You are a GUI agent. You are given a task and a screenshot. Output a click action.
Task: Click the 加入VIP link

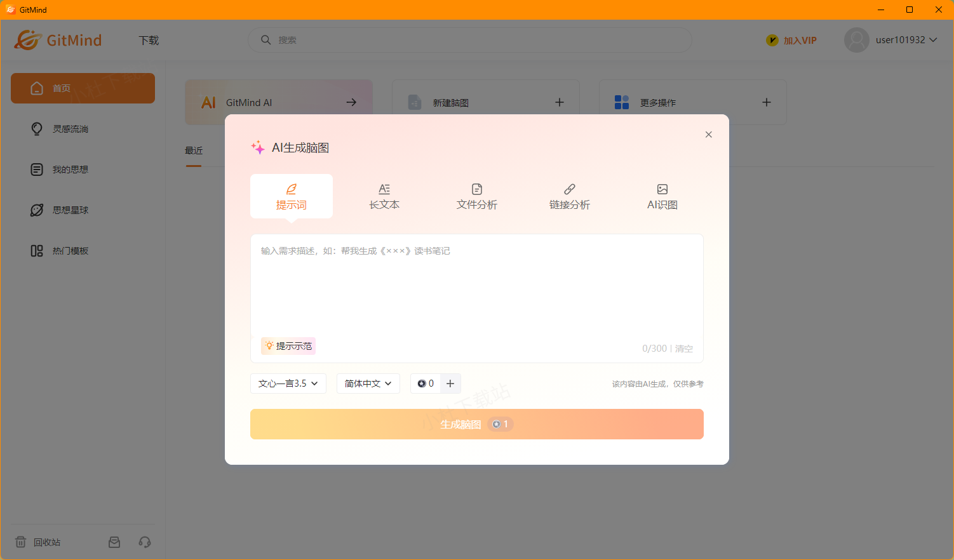pyautogui.click(x=800, y=41)
